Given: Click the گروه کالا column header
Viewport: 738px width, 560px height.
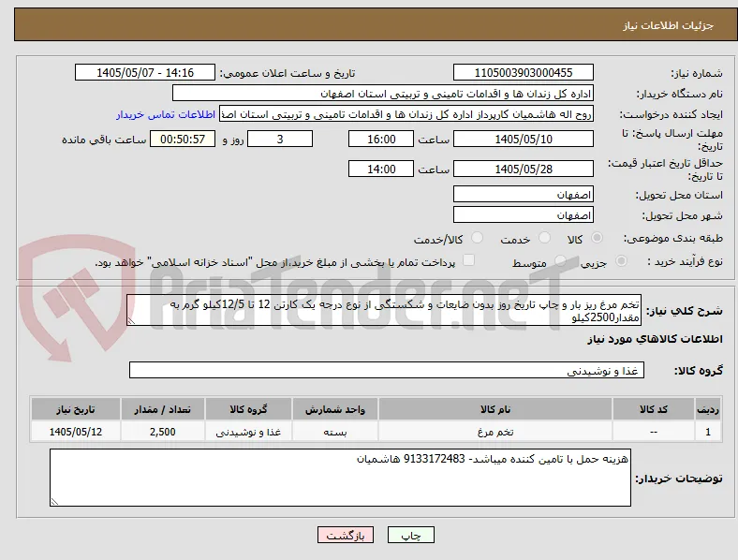Looking at the screenshot, I should pyautogui.click(x=248, y=409).
